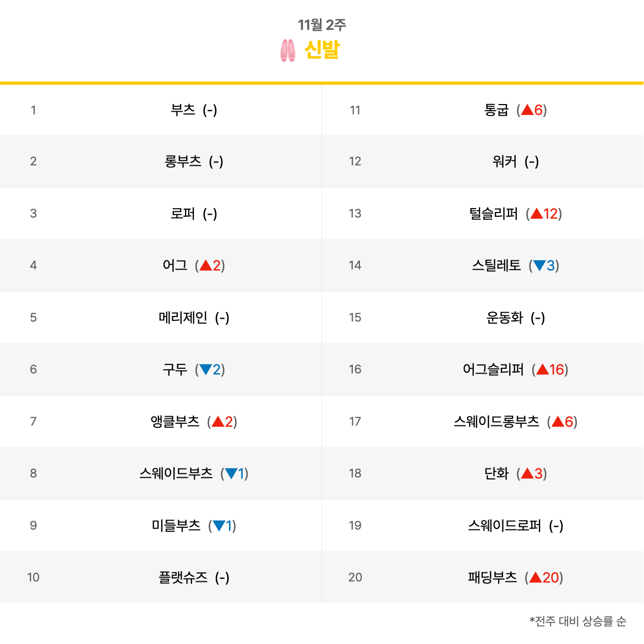Open the rank 5 keyword 메리제인

pyautogui.click(x=183, y=318)
